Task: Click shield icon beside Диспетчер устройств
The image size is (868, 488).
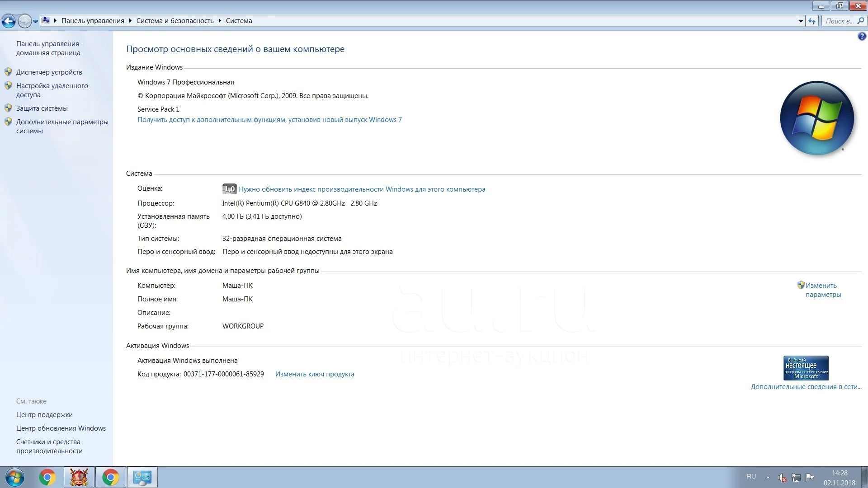Action: 8,72
